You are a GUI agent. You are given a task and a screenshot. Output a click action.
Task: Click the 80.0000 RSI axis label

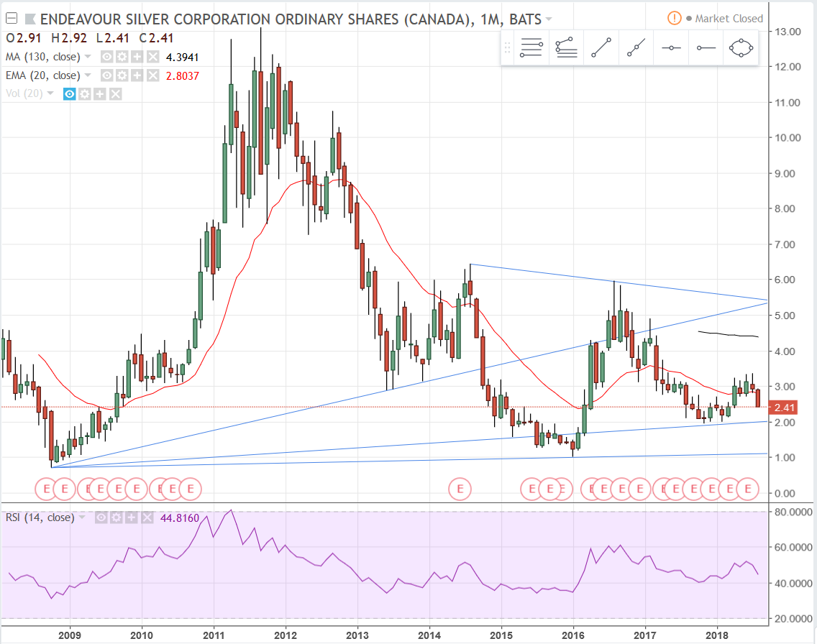(793, 512)
